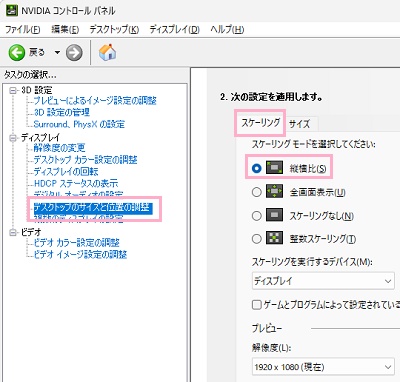Open the スケーリングを実行するデバイス dropdown
This screenshot has width=400, height=382.
323,281
